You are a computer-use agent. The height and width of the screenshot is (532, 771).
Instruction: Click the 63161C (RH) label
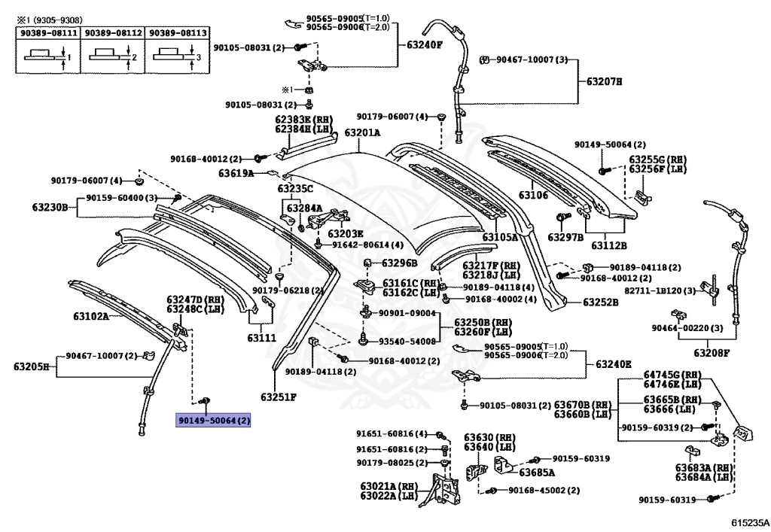411,283
